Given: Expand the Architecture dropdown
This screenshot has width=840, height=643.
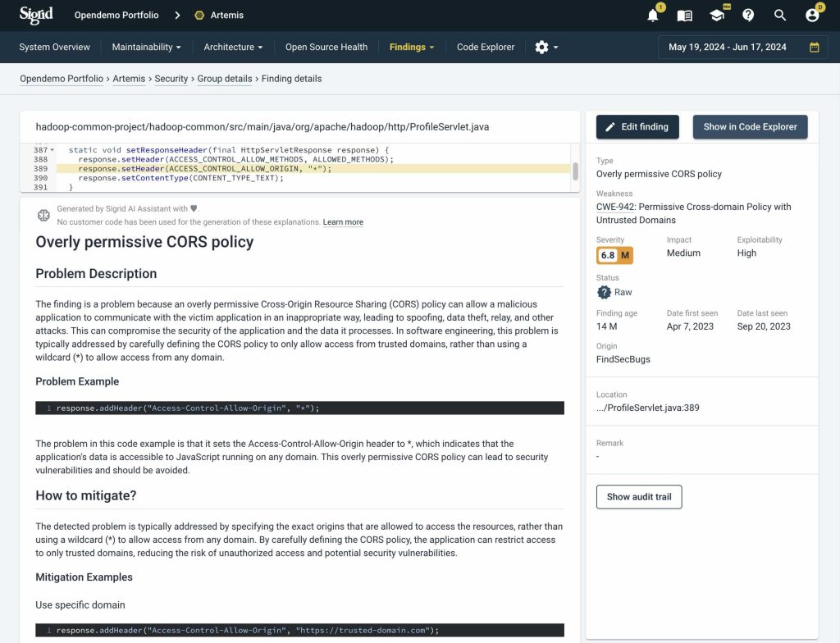Looking at the screenshot, I should pos(233,47).
